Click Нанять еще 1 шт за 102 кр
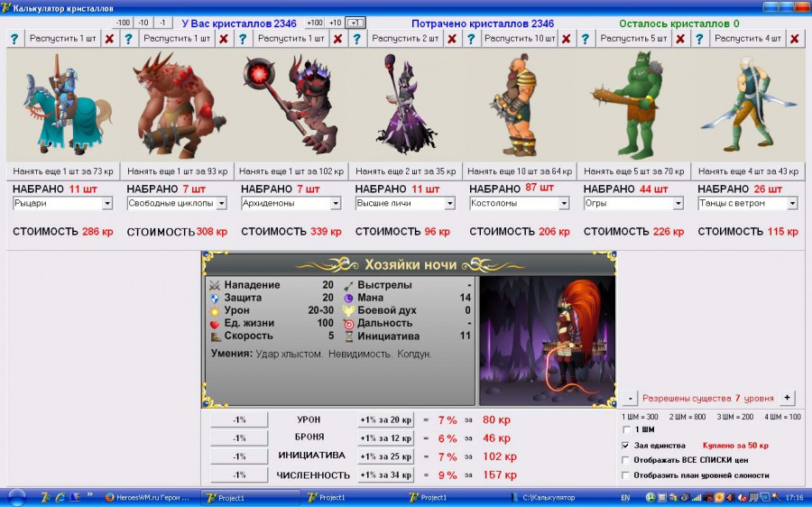812x507 pixels. click(291, 171)
